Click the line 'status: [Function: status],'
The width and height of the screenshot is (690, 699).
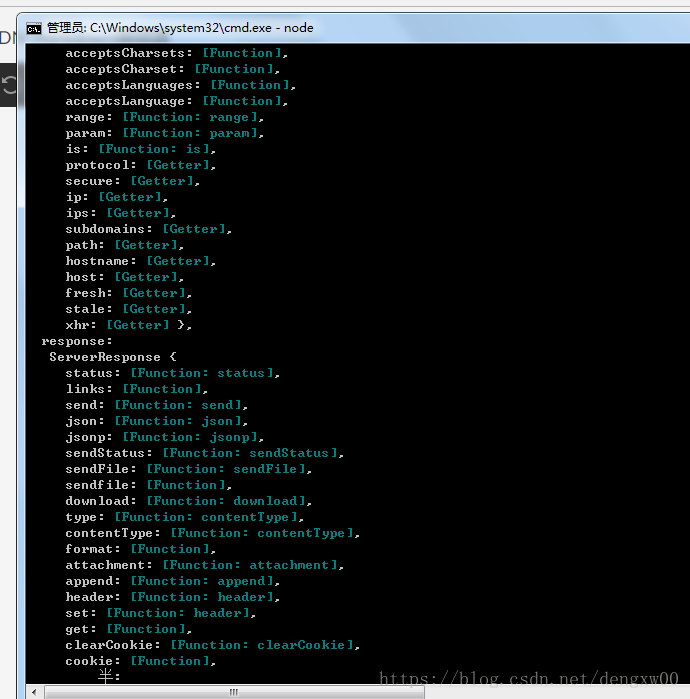click(x=172, y=373)
